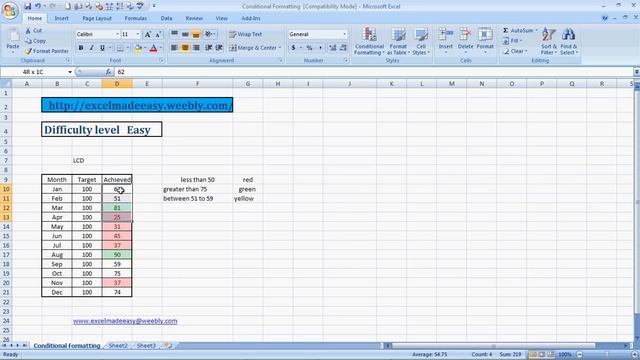The image size is (640, 360).
Task: Open the borders dropdown
Action: tap(128, 48)
